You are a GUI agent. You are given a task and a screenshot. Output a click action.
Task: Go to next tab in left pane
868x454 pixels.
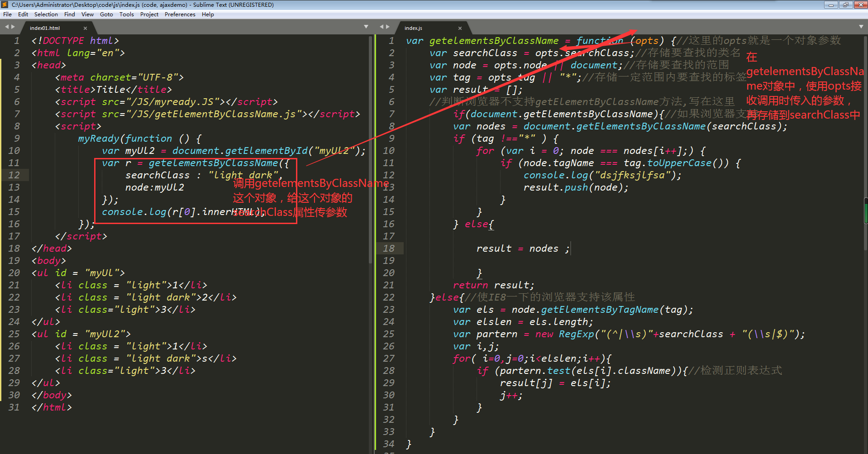coord(13,27)
